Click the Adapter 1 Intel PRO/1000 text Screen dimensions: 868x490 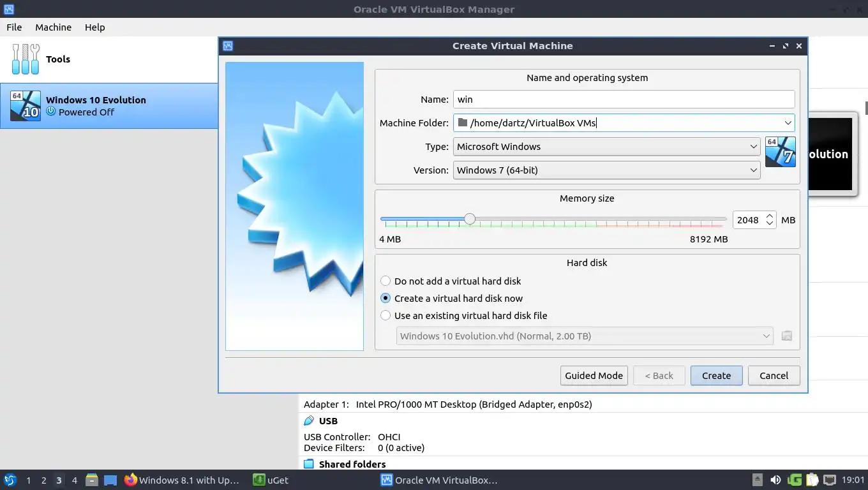click(447, 404)
